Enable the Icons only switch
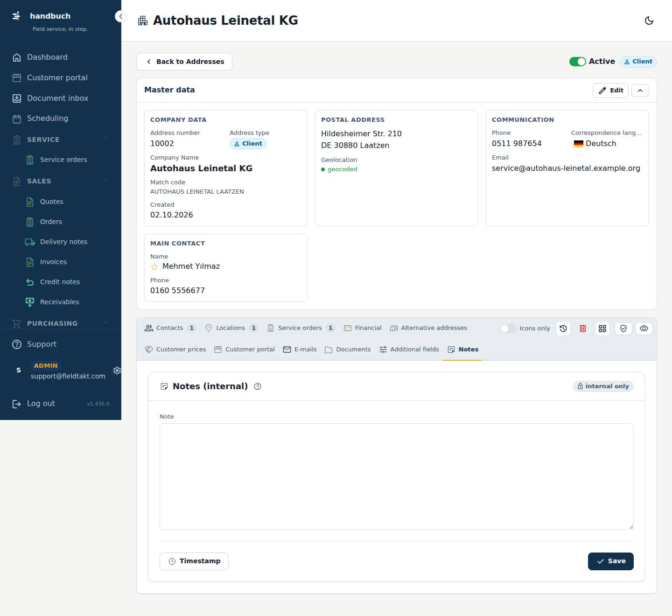 pos(508,329)
